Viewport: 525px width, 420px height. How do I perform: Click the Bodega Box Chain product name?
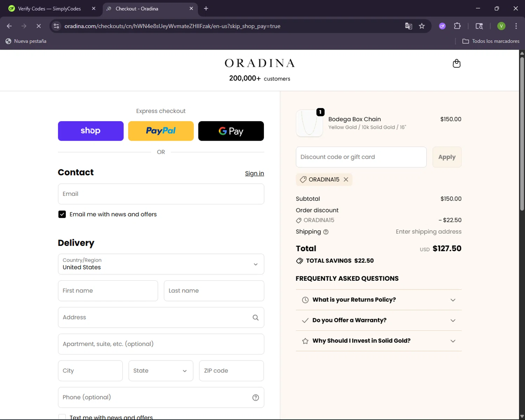tap(355, 119)
